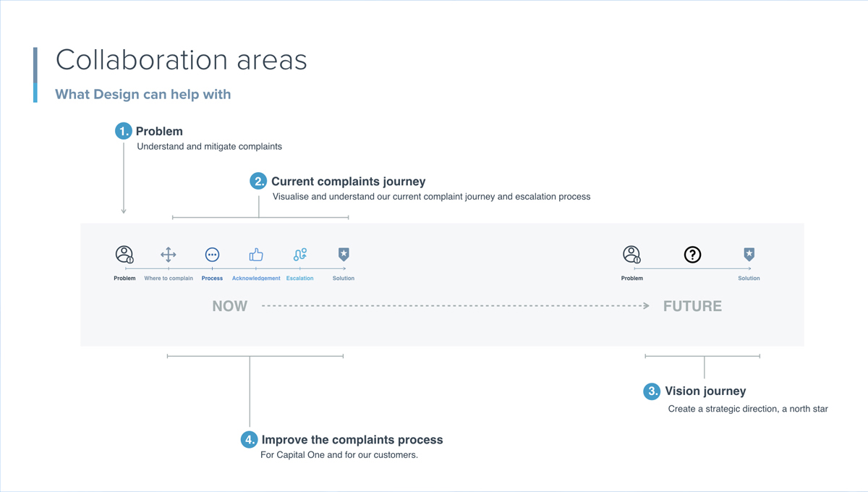This screenshot has height=492, width=868.
Task: Select the Improve the complaints process heading
Action: 352,440
